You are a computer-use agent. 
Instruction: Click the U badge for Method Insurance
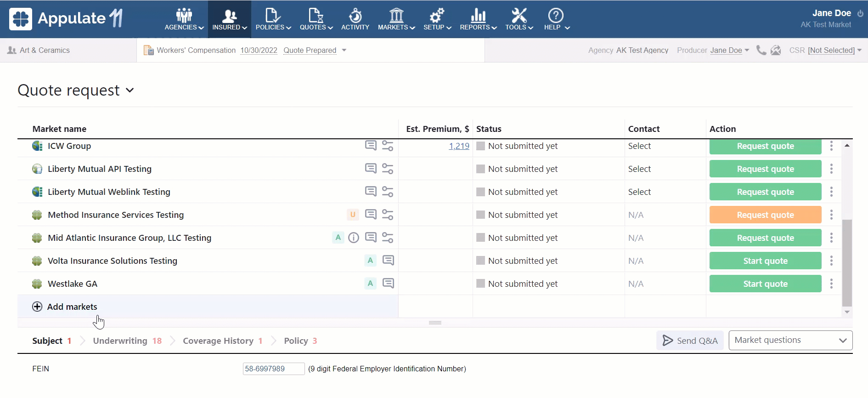[353, 214]
